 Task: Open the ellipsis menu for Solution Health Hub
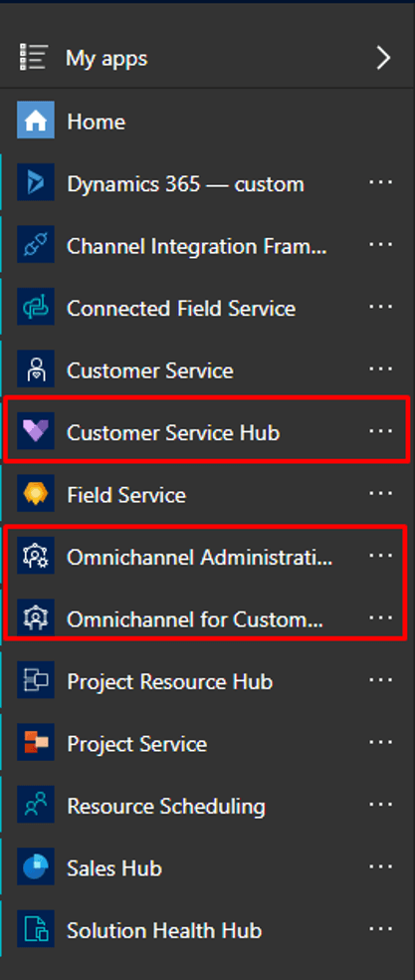(380, 929)
